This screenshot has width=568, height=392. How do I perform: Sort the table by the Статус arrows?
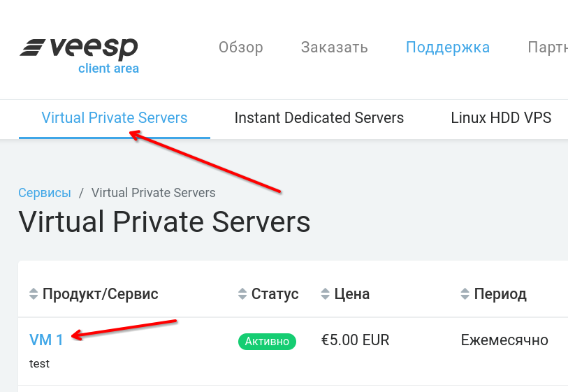(242, 294)
